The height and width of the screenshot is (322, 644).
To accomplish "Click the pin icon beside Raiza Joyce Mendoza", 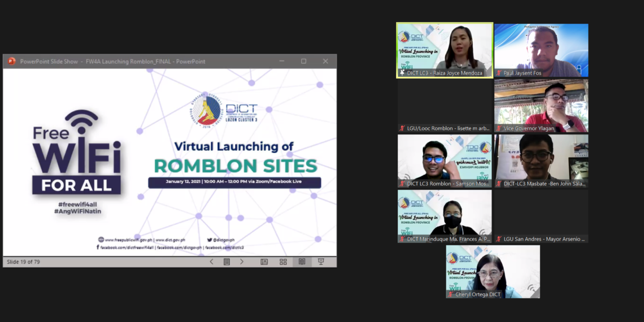I will (402, 73).
